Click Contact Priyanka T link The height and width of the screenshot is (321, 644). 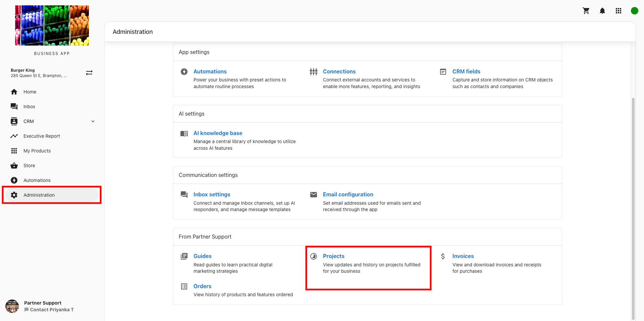49,310
